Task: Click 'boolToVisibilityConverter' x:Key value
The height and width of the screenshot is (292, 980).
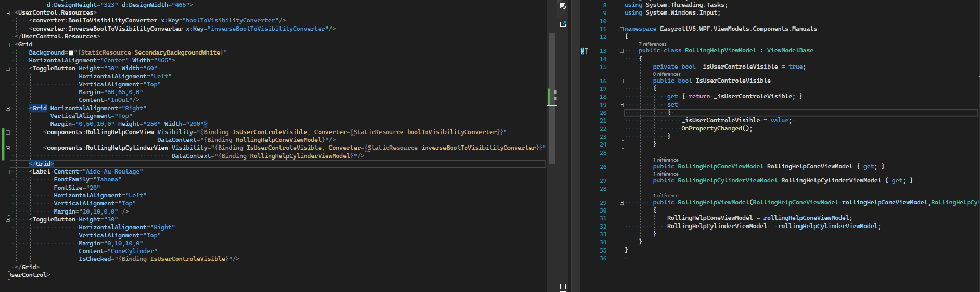Action: [x=231, y=20]
